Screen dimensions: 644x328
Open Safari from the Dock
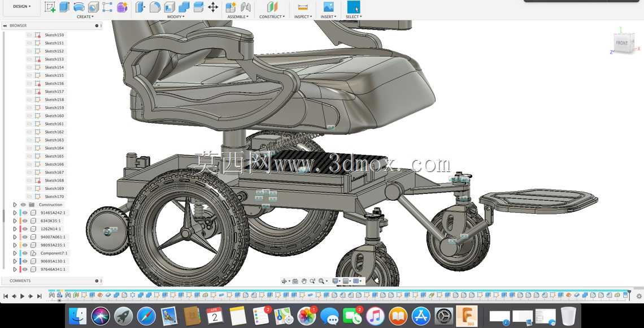click(146, 317)
